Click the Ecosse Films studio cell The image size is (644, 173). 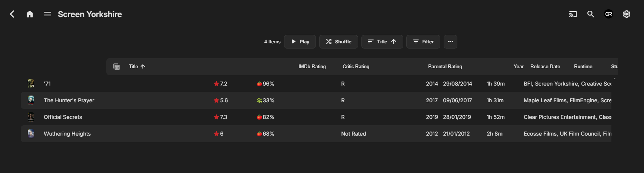click(567, 134)
